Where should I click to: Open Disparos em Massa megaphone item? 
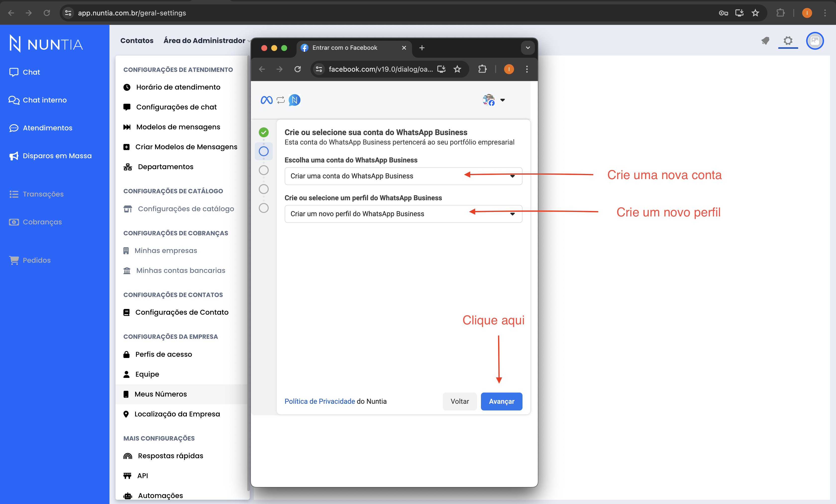[50, 156]
